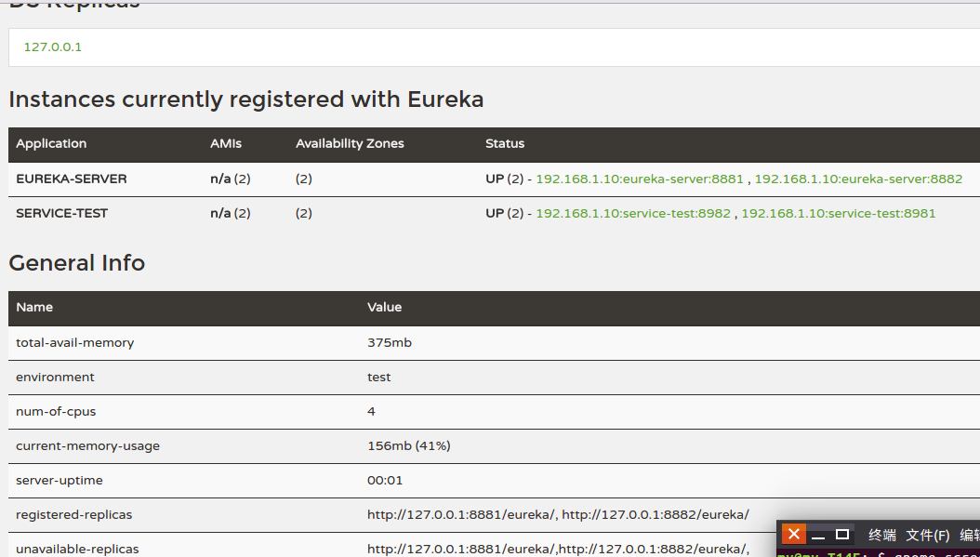
Task: Open the service-test:8982 instance link
Action: (633, 213)
